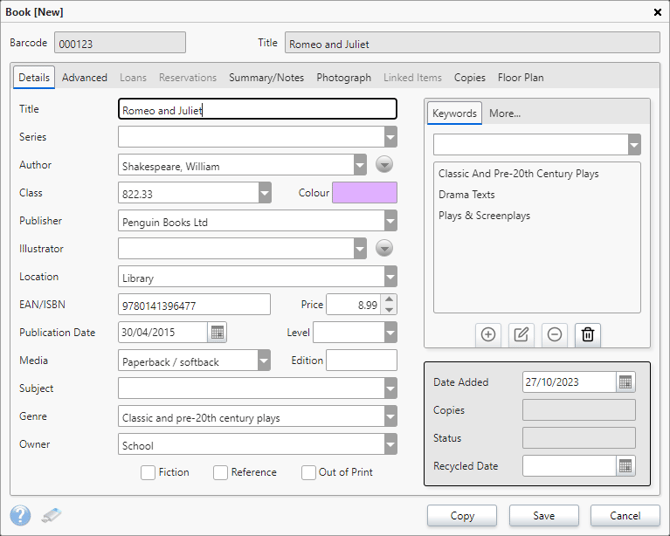Viewport: 670px width, 536px height.
Task: Open the More... tab
Action: (x=505, y=113)
